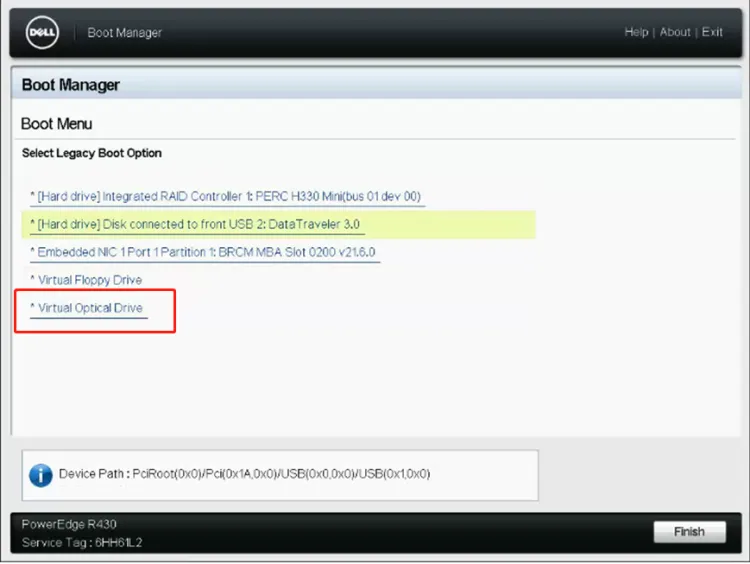Click the Boot Manager title in header bar
The width and height of the screenshot is (750, 564).
124,33
